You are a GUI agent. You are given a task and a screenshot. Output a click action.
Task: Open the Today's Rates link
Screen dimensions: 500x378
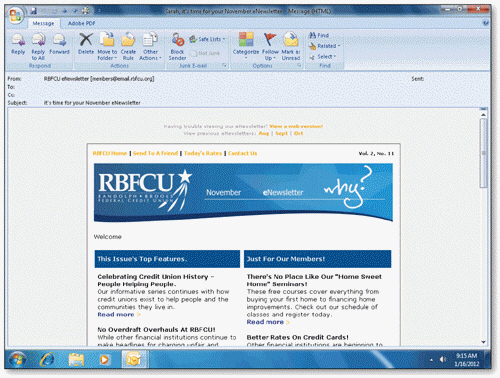(x=203, y=153)
